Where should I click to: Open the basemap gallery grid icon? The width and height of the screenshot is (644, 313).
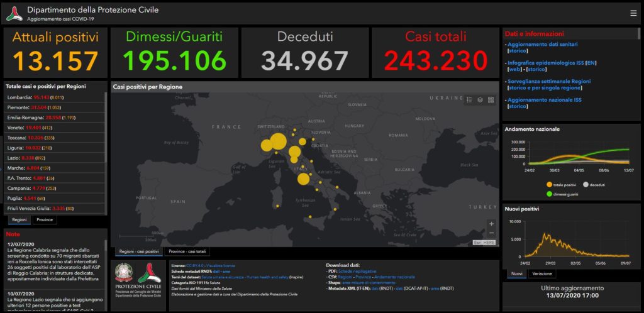click(491, 99)
